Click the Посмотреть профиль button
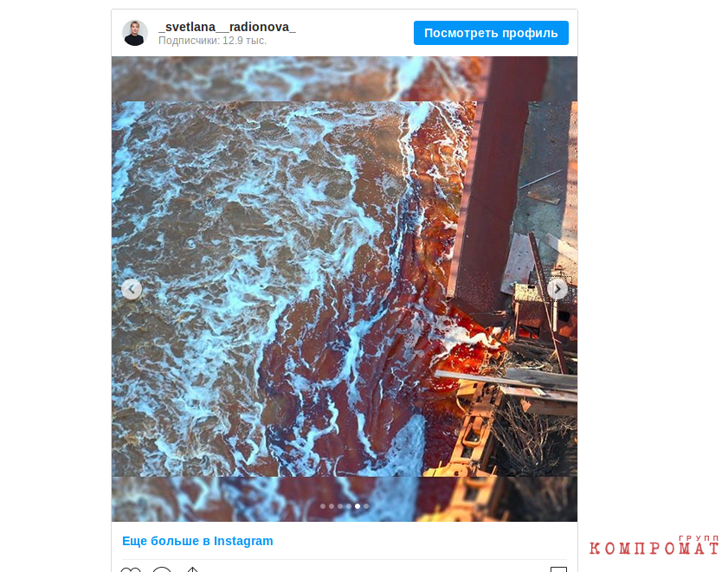This screenshot has width=728, height=572. coord(491,33)
